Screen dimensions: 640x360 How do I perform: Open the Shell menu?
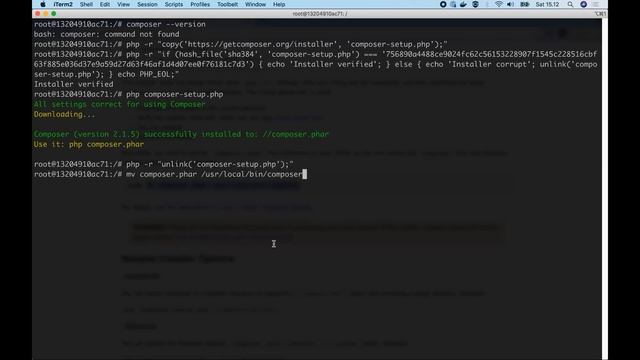click(x=86, y=4)
